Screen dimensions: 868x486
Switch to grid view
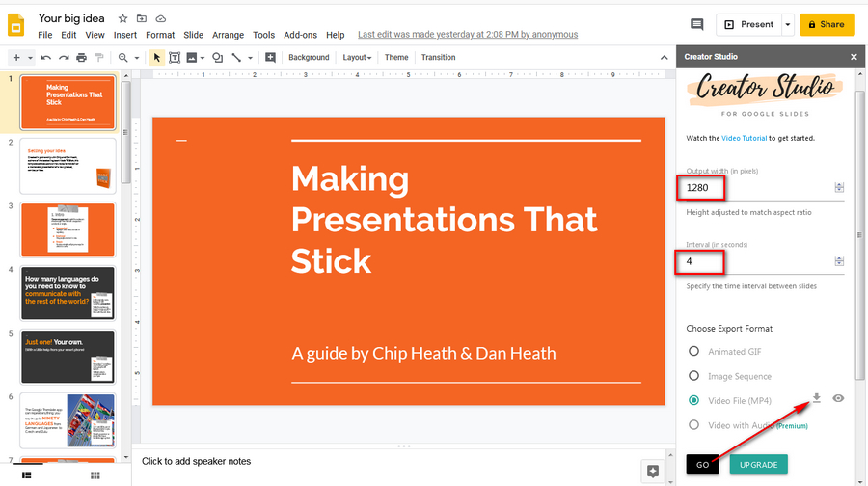click(x=95, y=475)
